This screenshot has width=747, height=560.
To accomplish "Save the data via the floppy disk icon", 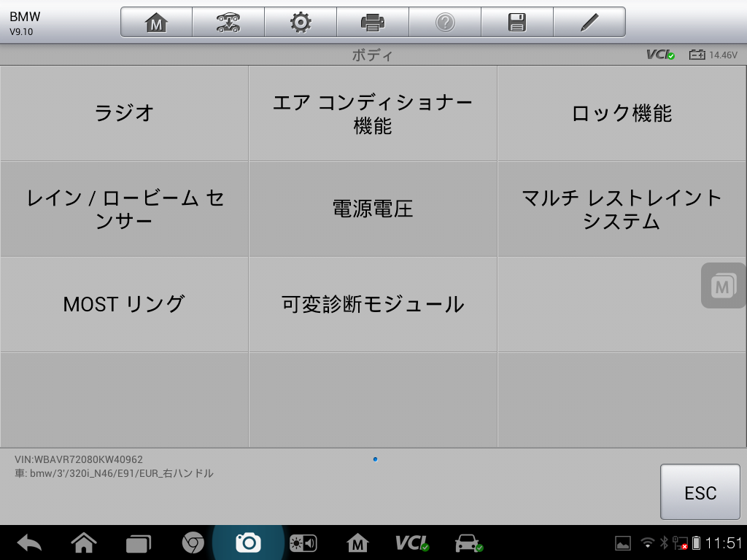I will (517, 21).
